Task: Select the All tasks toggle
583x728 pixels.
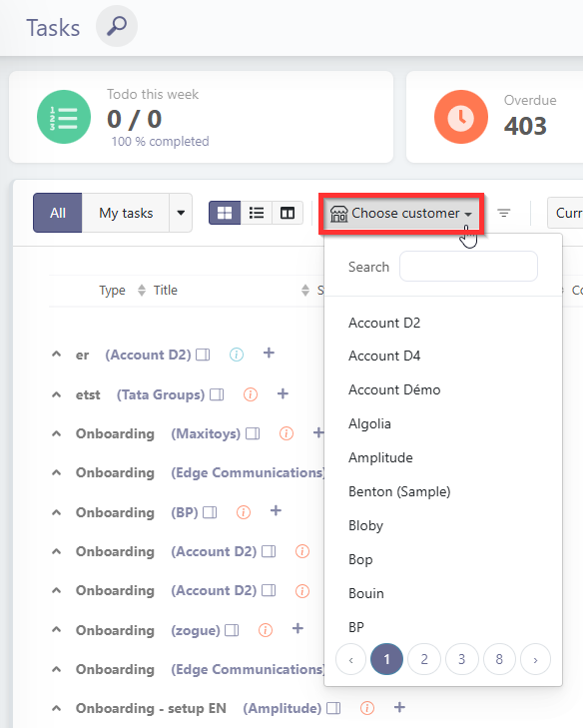Action: point(58,213)
